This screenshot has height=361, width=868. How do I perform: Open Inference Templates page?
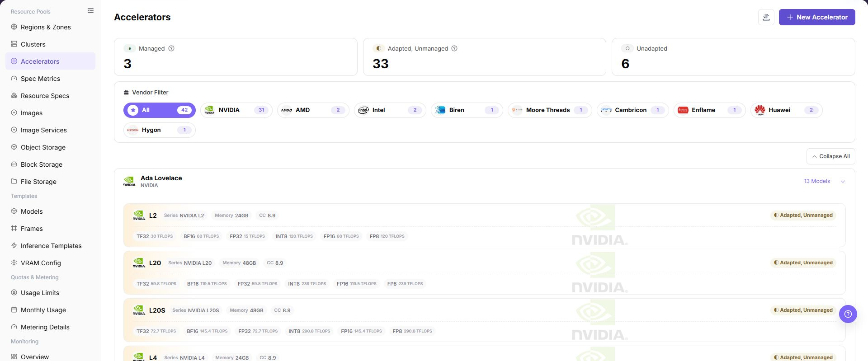click(x=51, y=246)
